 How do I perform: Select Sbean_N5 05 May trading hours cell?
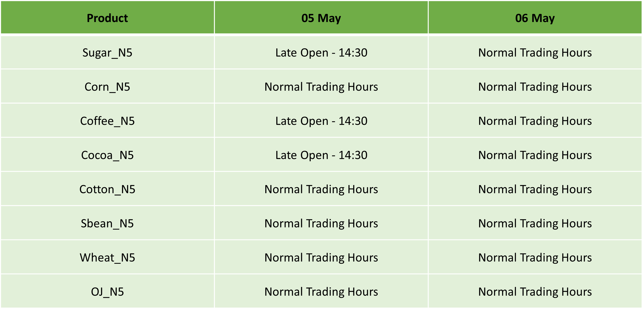pos(321,223)
